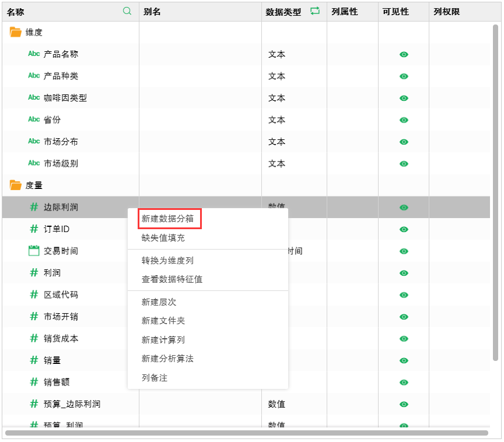This screenshot has width=504, height=442.
Task: Select 新建计算列 in the context menu
Action: point(163,339)
